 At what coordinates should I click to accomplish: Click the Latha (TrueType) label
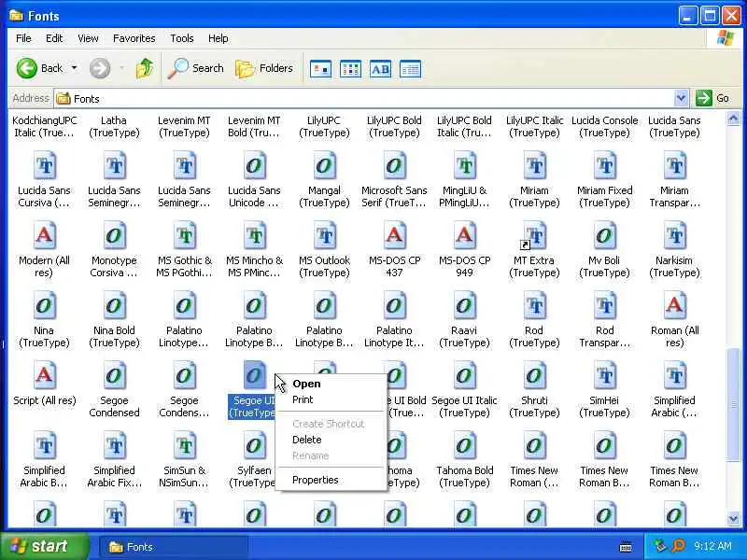point(114,127)
